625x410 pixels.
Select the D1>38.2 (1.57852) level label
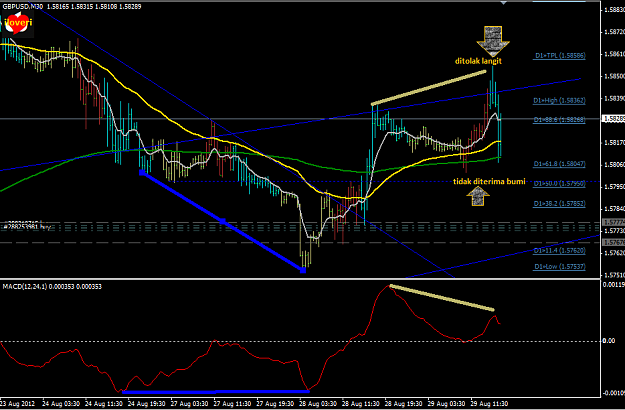coord(559,204)
